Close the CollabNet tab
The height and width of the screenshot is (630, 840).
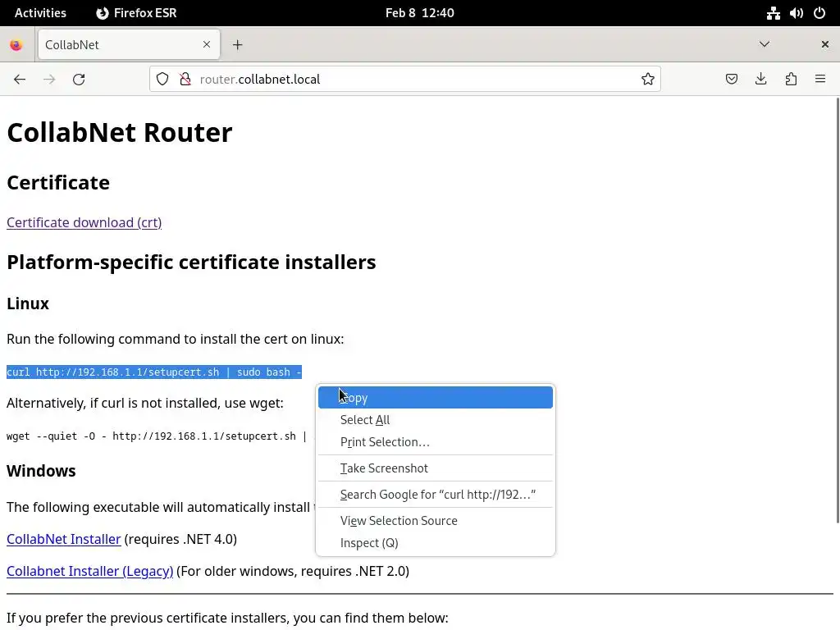(x=207, y=44)
